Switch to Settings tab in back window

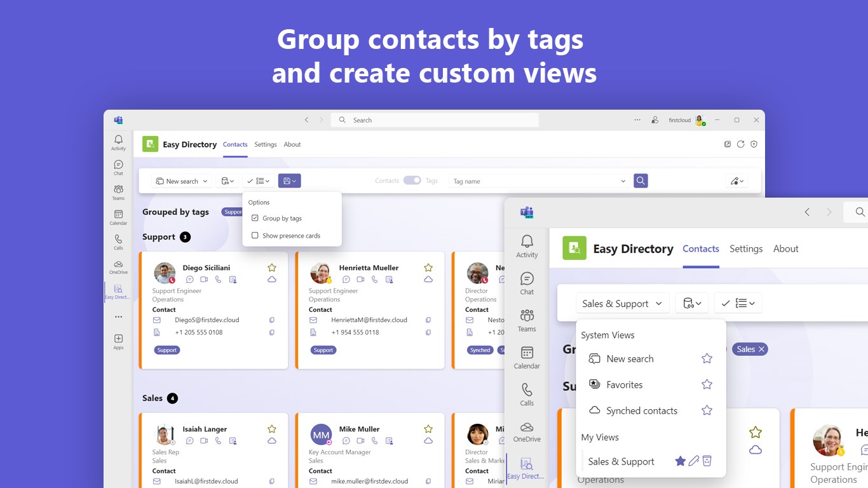click(x=266, y=144)
